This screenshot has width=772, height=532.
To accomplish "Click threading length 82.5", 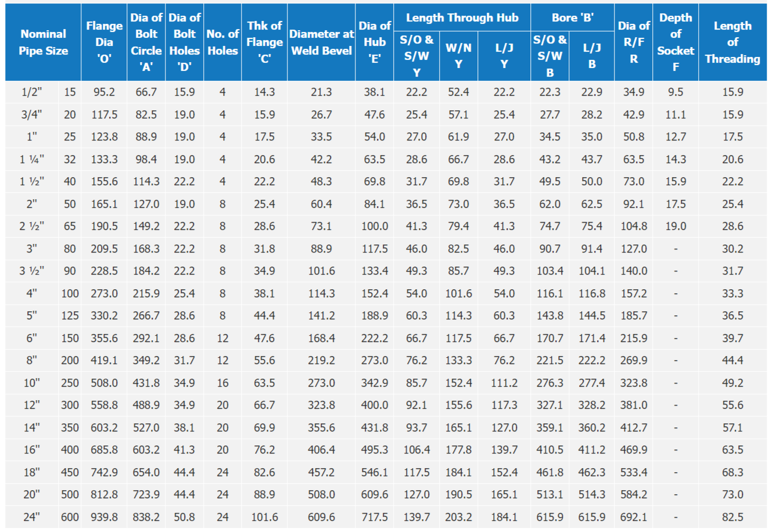I will point(732,517).
